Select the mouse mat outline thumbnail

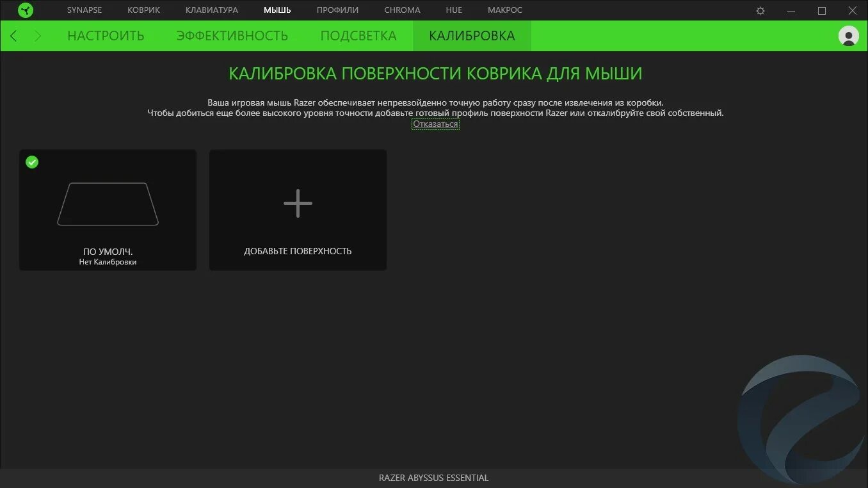tap(108, 204)
